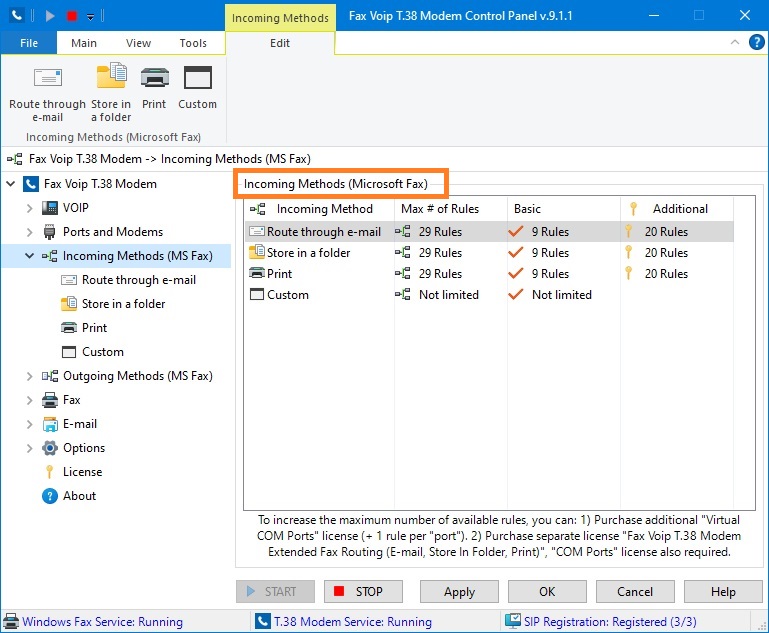Click the blue play icon in quick access toolbar
Screen dimensions: 769x633
click(x=50, y=16)
